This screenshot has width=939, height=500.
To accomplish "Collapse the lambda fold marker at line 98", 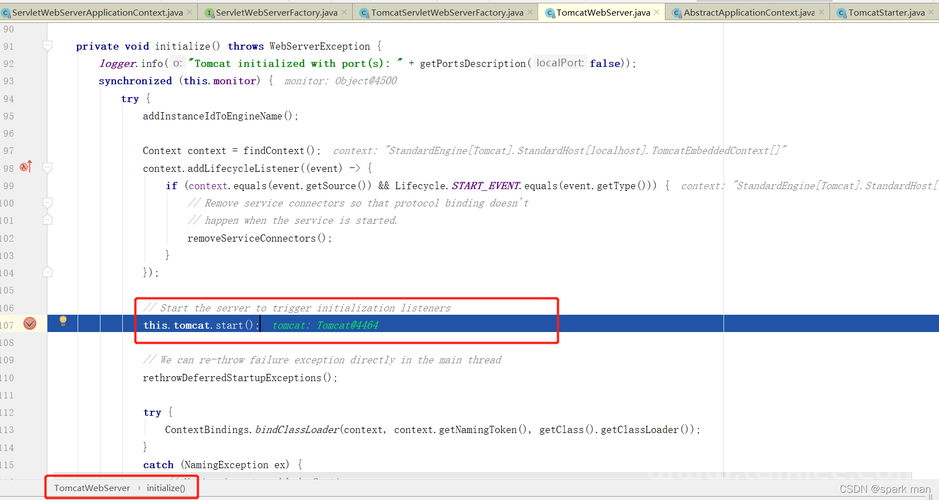I will [x=47, y=168].
